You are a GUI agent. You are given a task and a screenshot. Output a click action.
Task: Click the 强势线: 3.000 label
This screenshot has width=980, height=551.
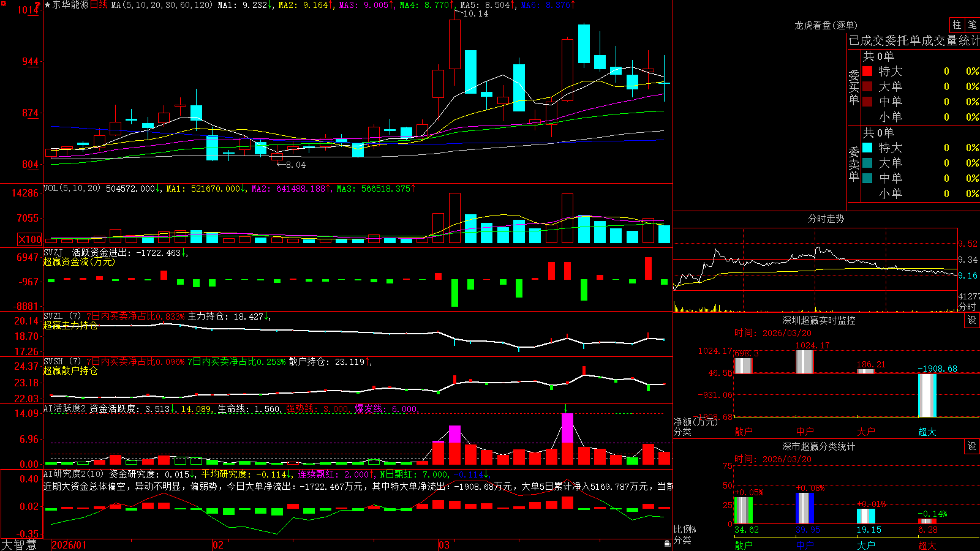click(317, 409)
